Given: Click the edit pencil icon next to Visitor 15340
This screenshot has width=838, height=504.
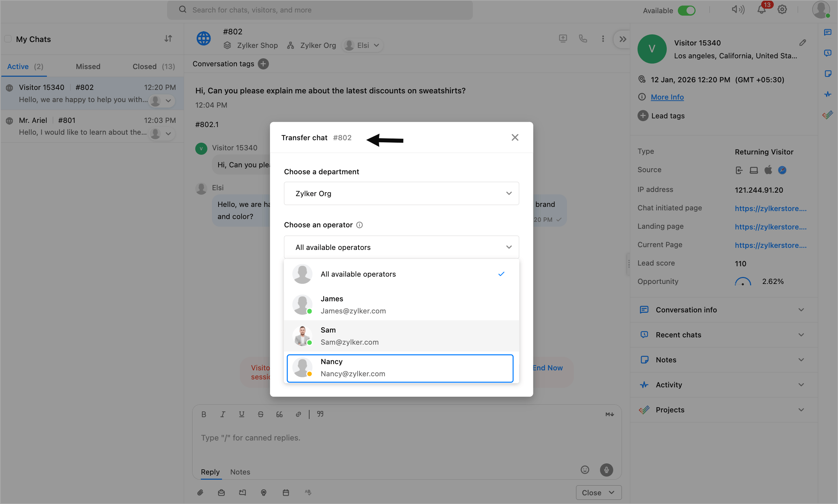Looking at the screenshot, I should click(x=803, y=43).
